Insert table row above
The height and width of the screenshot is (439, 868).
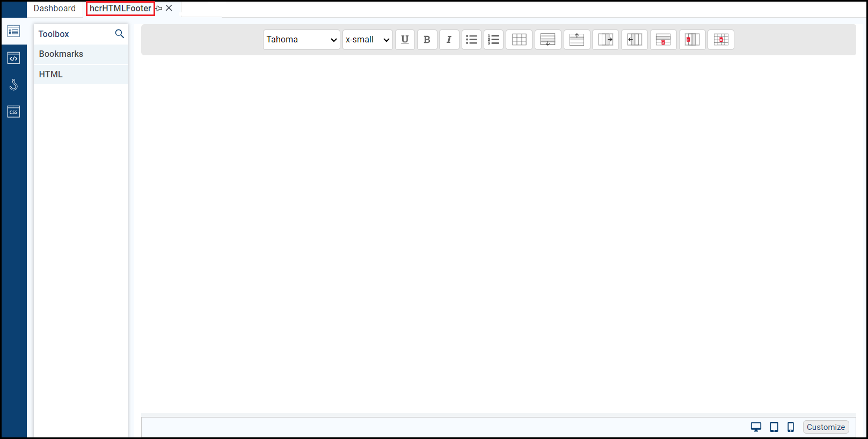(577, 40)
